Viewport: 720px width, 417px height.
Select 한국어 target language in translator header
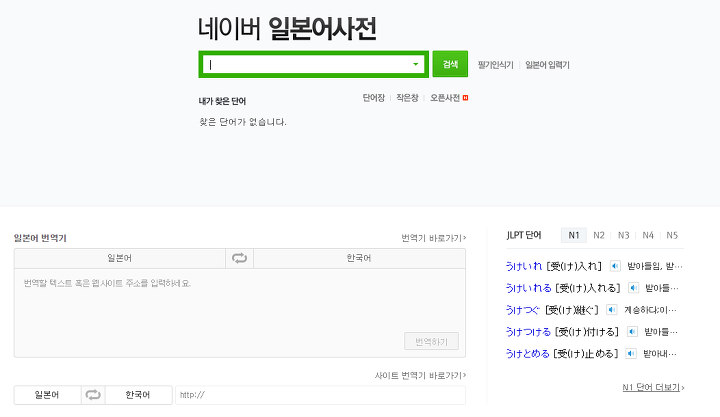click(x=359, y=258)
